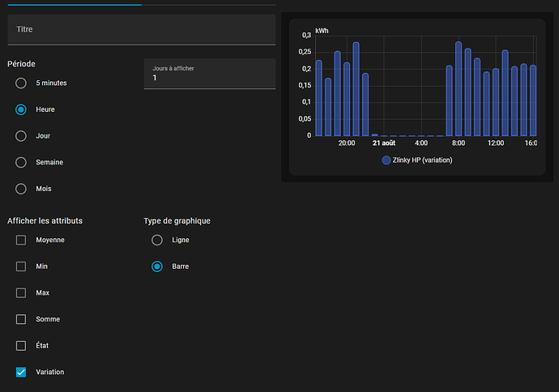The image size is (559, 392).
Task: Choose the Mois period option
Action: 21,189
